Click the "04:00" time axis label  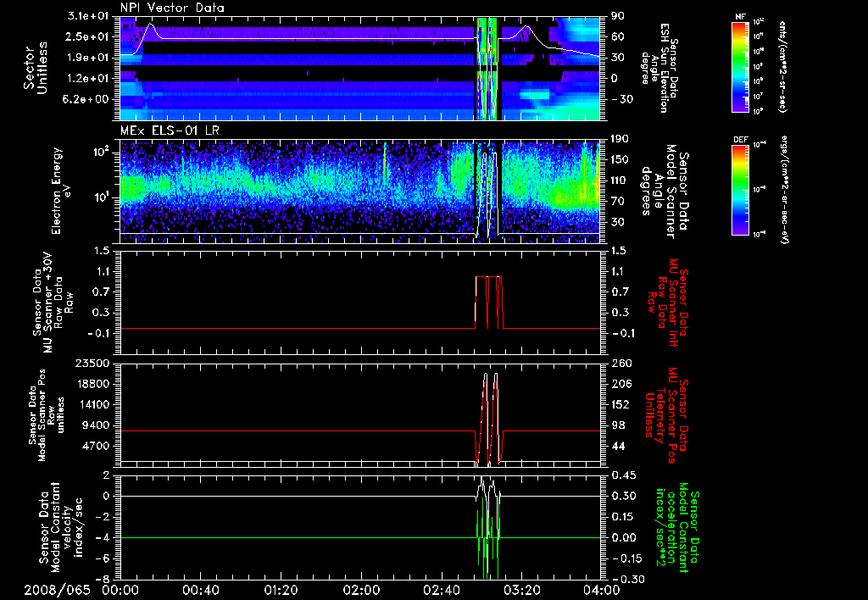pyautogui.click(x=602, y=590)
